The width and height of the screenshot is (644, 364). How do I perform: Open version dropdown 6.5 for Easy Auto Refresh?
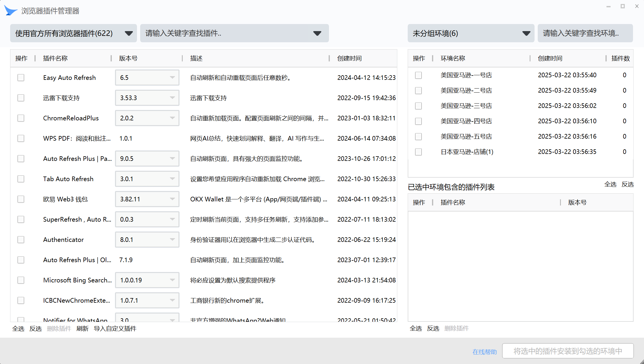(x=147, y=78)
